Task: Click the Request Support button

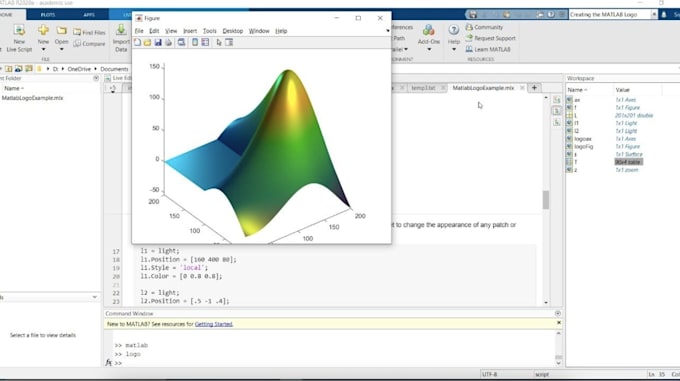Action: 490,38
